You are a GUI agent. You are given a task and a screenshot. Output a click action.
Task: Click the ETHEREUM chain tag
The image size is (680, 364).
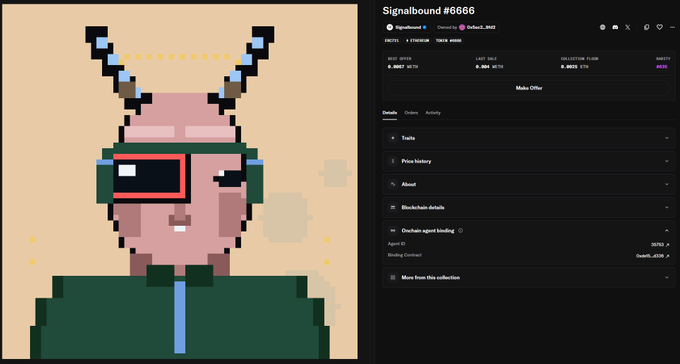click(417, 41)
